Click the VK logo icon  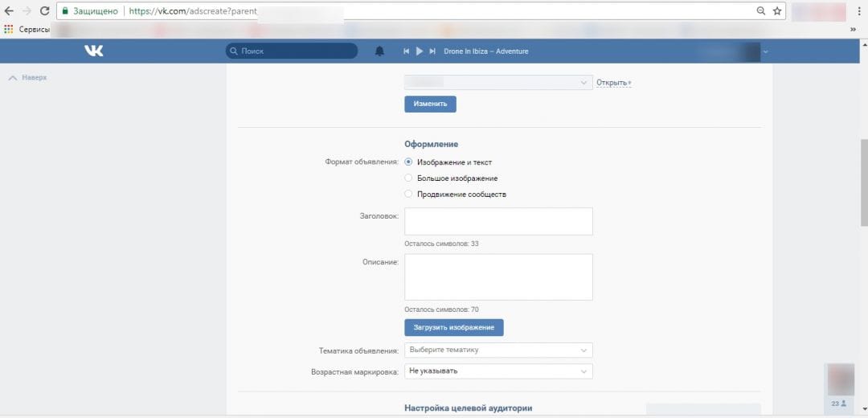coord(93,51)
